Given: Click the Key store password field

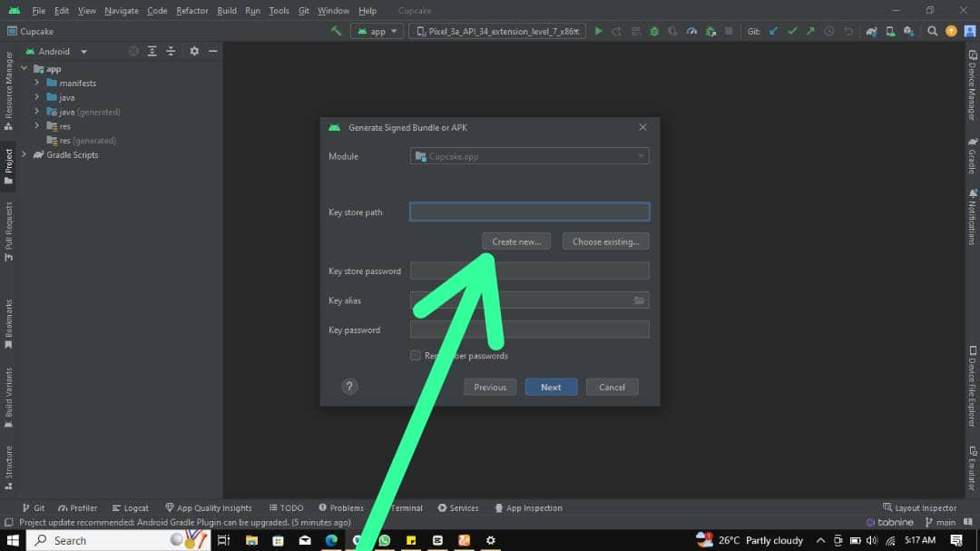Looking at the screenshot, I should [529, 271].
